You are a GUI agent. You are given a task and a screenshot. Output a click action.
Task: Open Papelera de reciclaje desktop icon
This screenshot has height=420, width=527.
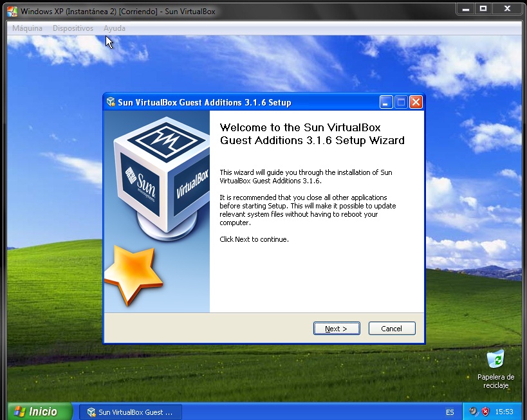click(495, 369)
